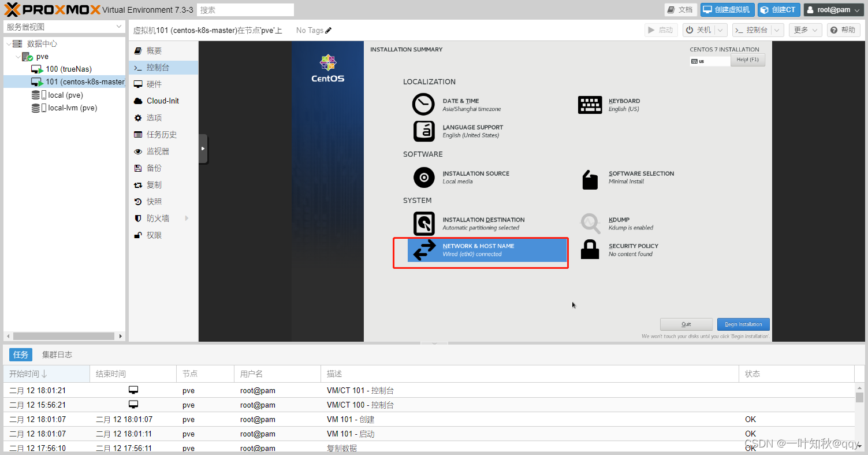
Task: Open Security Policy lock icon
Action: pos(590,249)
